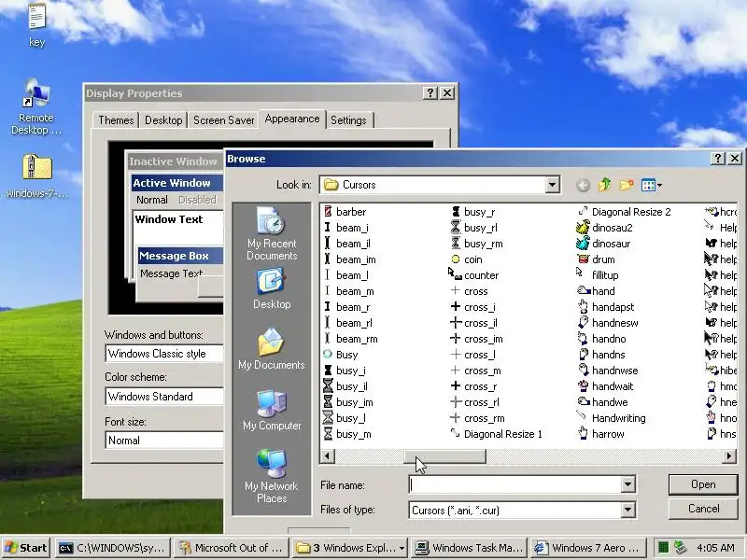This screenshot has width=747, height=560.
Task: Open the View Menu toolbar dropdown
Action: pyautogui.click(x=651, y=185)
